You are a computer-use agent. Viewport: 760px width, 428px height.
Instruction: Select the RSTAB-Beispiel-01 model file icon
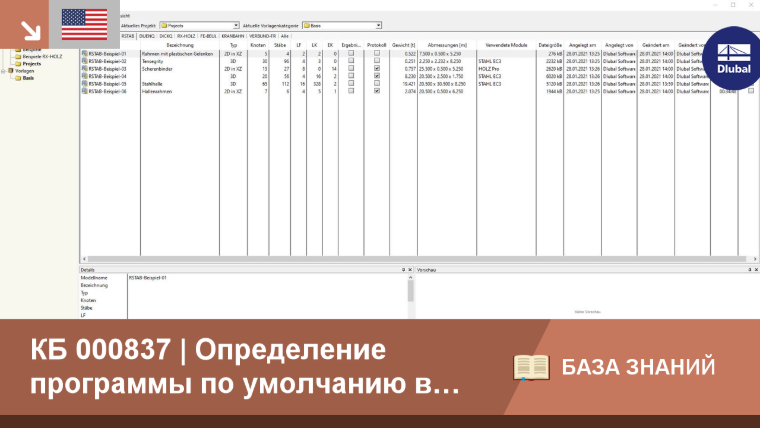coord(84,54)
